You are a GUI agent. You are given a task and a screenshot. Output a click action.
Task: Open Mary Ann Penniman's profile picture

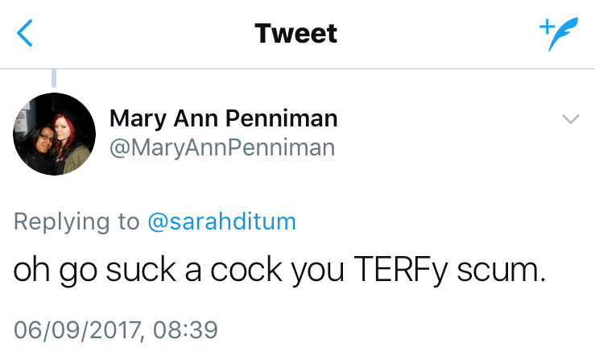click(54, 134)
